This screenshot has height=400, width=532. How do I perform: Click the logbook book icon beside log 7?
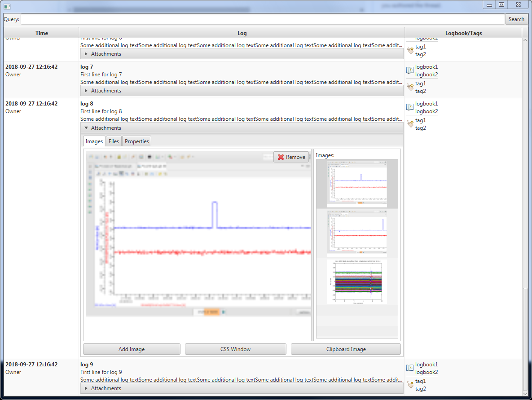pyautogui.click(x=409, y=70)
